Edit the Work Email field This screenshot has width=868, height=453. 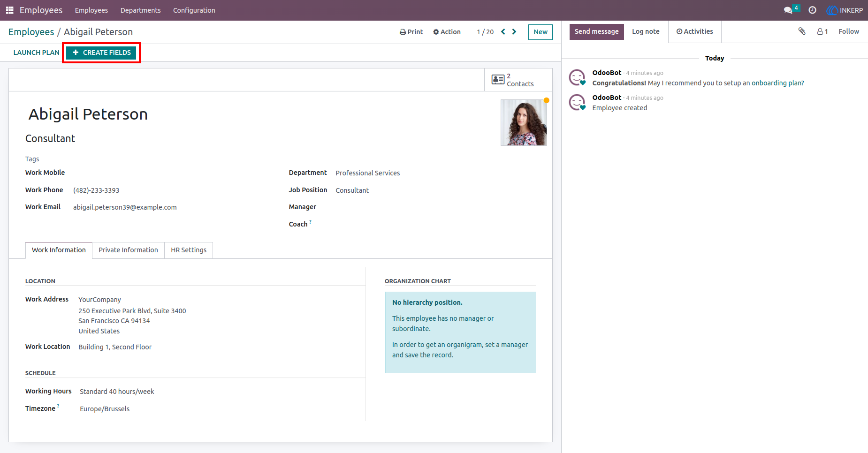125,207
